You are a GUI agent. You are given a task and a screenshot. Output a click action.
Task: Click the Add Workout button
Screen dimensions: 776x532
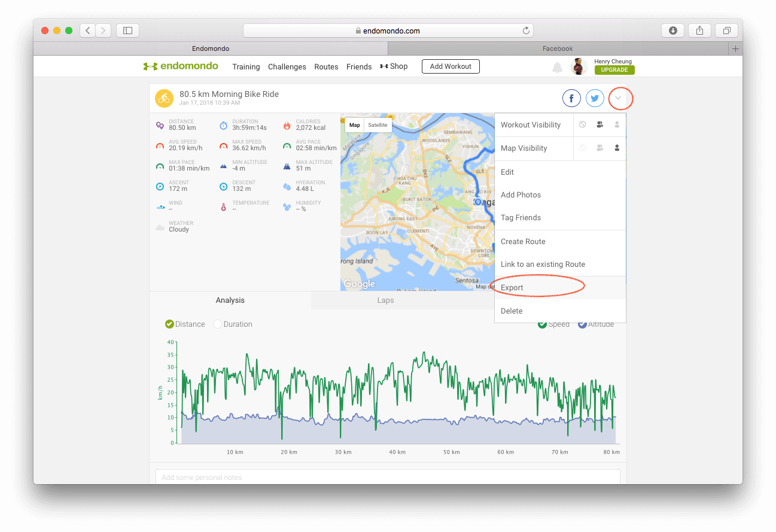pyautogui.click(x=451, y=66)
